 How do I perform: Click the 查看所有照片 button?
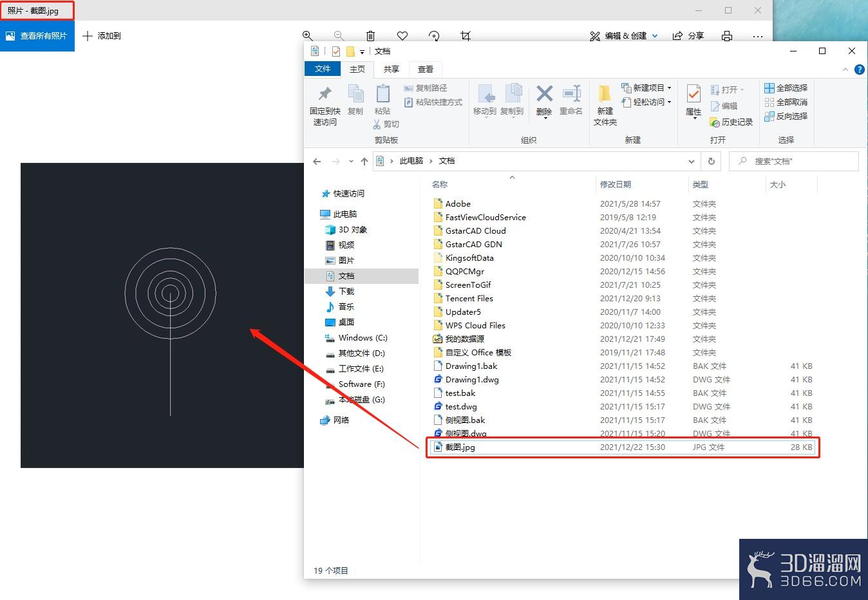[37, 36]
